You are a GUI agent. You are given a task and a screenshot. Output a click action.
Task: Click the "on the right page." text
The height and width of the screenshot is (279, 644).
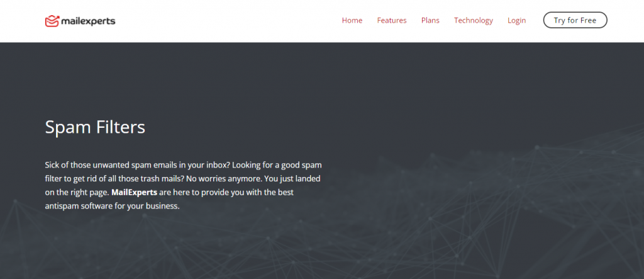click(x=77, y=191)
